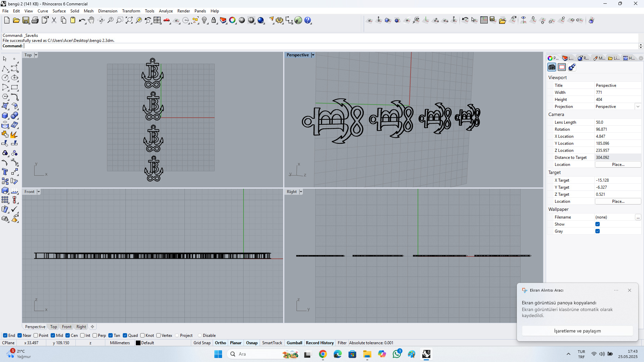
Task: Click the 4 Viewports layout icon
Action: (x=157, y=20)
